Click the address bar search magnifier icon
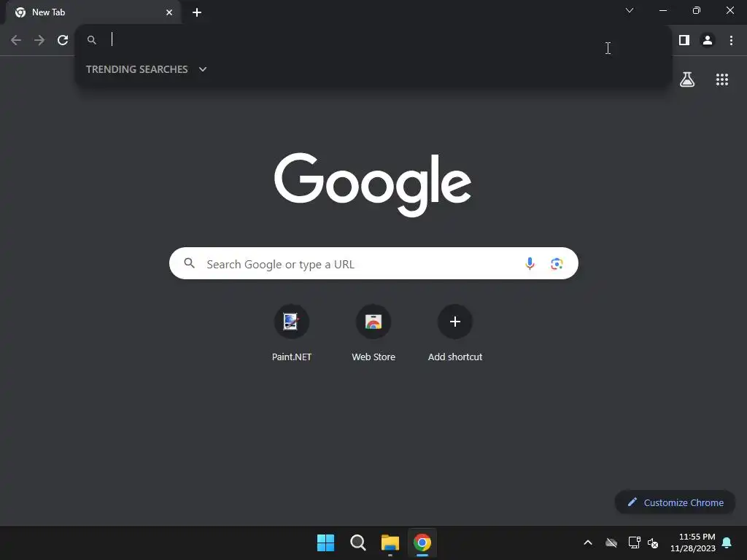This screenshot has height=560, width=747. tap(92, 40)
